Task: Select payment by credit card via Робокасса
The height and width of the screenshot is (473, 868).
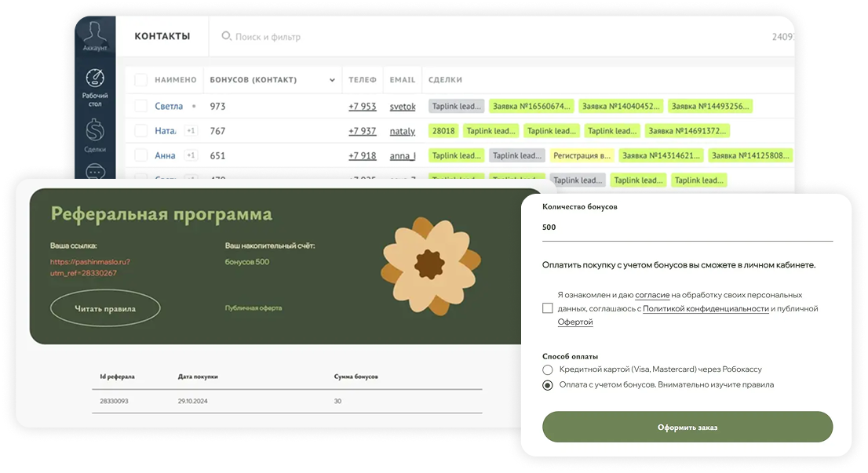Action: 547,369
